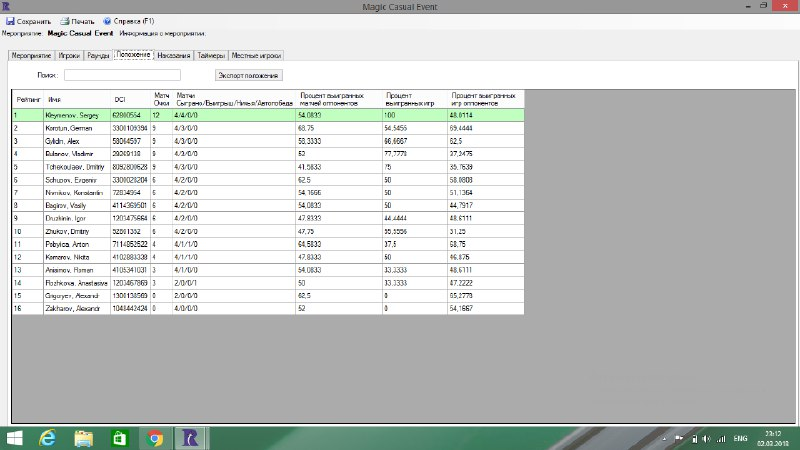The height and width of the screenshot is (450, 800).
Task: Launch Windows Store from the taskbar
Action: pos(119,437)
